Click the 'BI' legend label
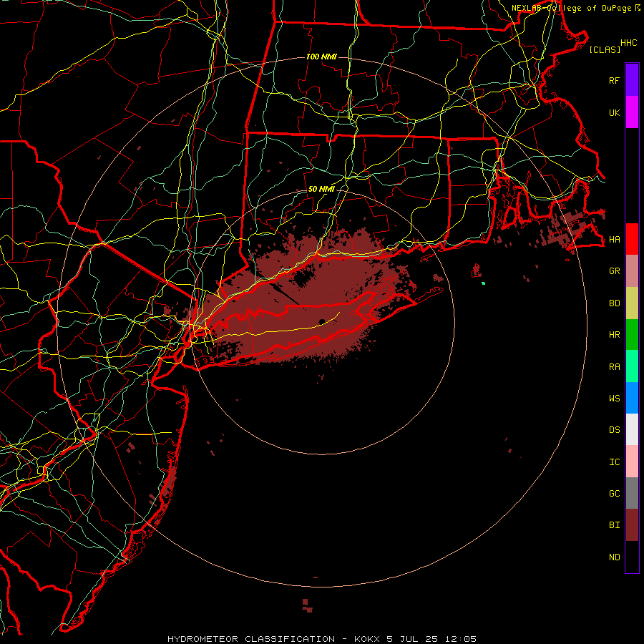The height and width of the screenshot is (644, 644). click(615, 525)
